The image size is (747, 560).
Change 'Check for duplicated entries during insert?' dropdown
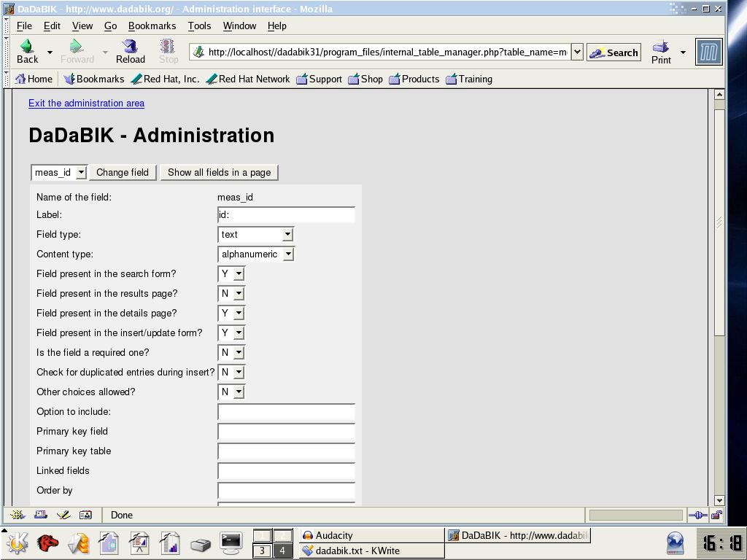pyautogui.click(x=231, y=373)
